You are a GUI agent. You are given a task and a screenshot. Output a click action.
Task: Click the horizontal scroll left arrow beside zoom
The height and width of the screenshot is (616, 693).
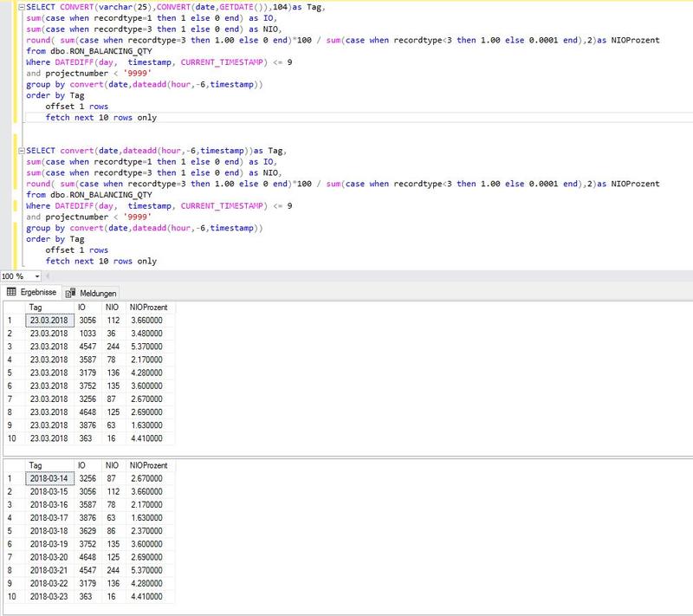pos(48,276)
